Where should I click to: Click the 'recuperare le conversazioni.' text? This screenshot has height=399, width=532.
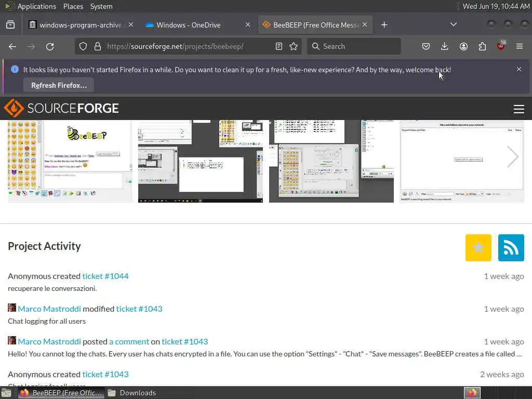pyautogui.click(x=52, y=288)
